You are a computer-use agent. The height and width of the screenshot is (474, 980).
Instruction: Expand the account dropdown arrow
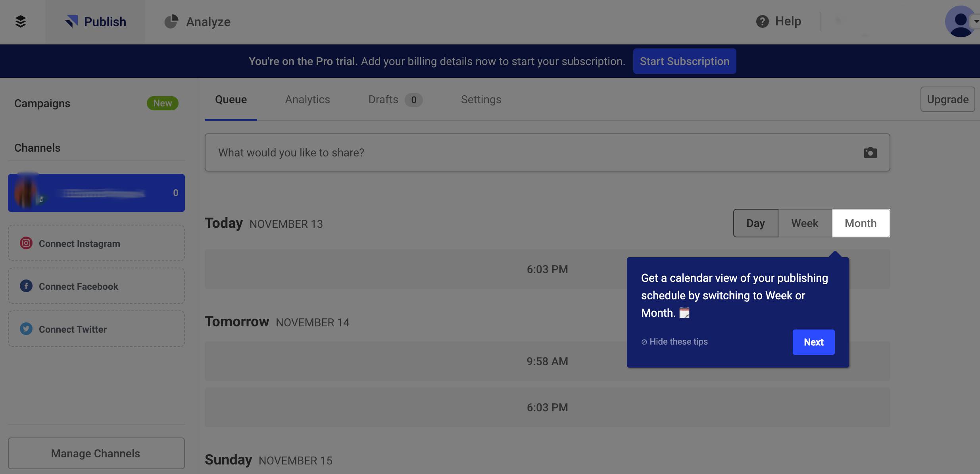click(x=976, y=21)
